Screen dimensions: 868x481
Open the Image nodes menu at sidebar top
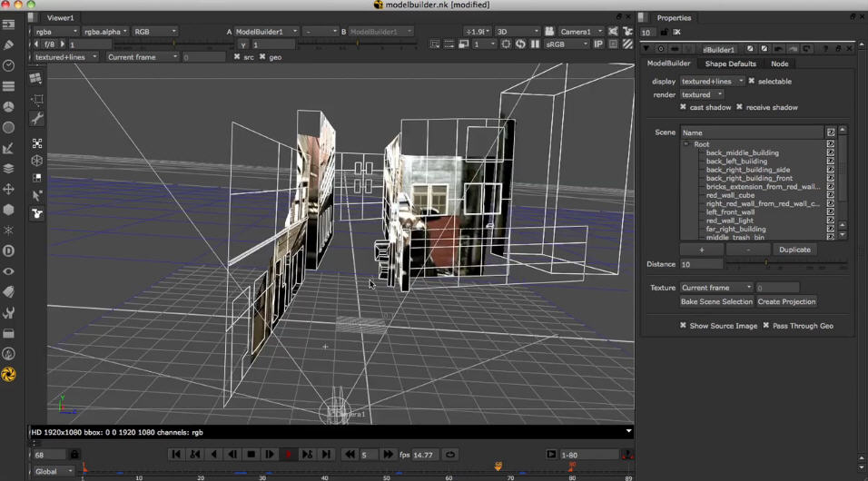pos(9,25)
